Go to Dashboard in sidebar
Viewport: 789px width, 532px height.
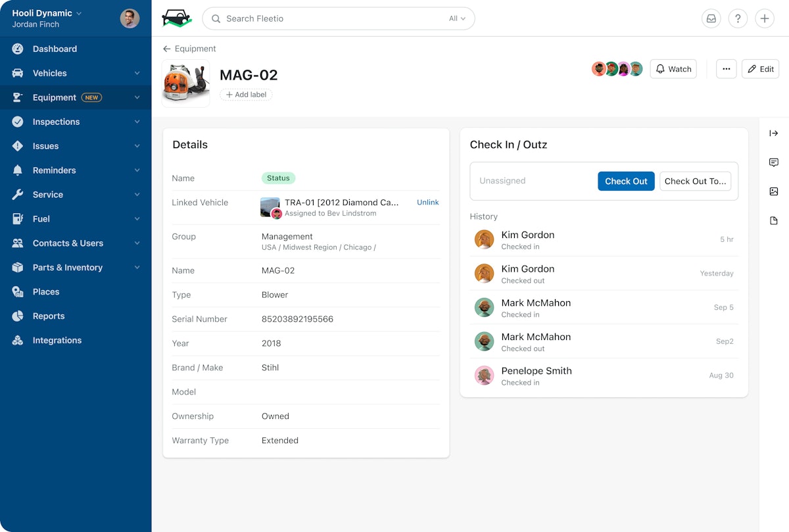(55, 49)
